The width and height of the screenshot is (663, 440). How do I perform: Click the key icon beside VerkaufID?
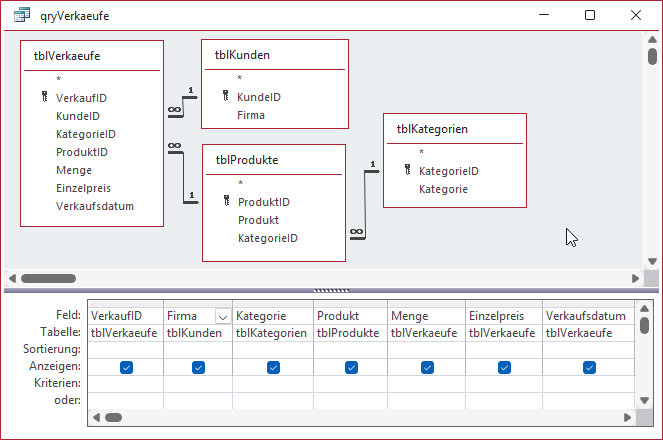coord(45,98)
